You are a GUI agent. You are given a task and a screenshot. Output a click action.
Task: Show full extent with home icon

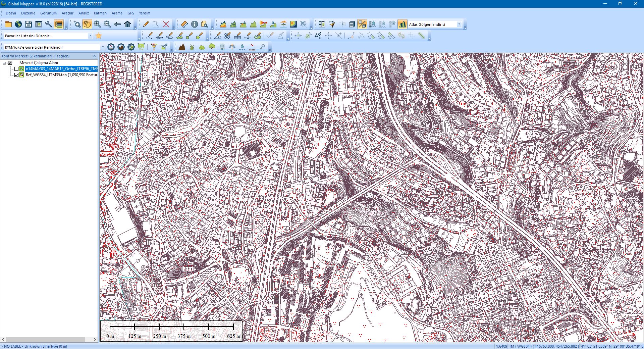tap(127, 24)
